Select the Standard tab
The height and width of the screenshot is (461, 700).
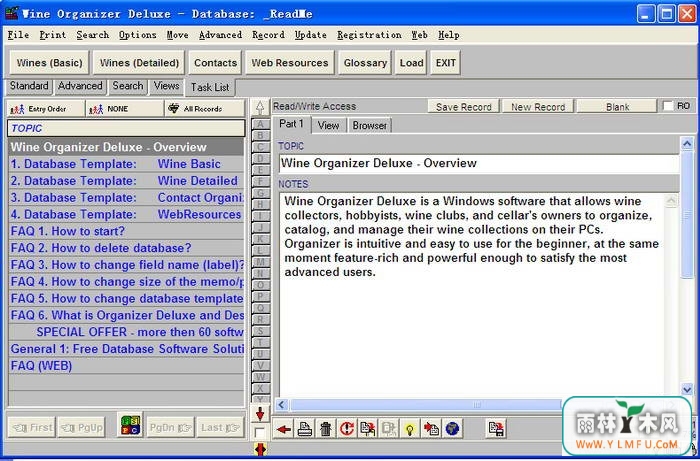[29, 86]
